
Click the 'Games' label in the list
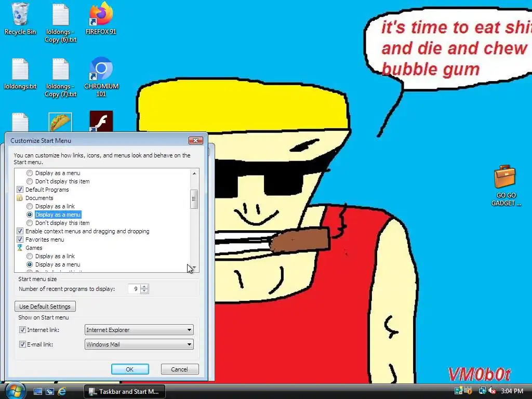[x=34, y=248]
